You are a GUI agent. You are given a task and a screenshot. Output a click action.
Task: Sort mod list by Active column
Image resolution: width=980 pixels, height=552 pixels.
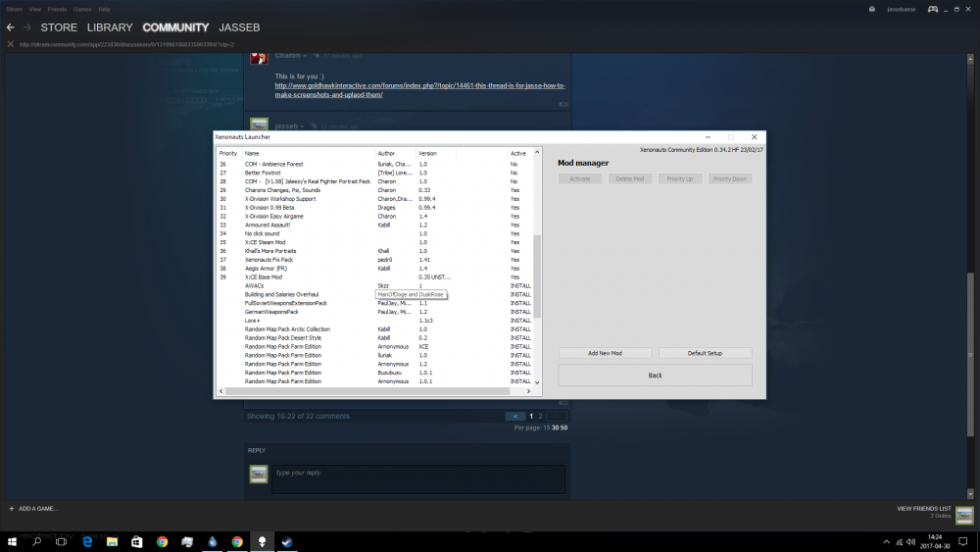[x=518, y=153]
